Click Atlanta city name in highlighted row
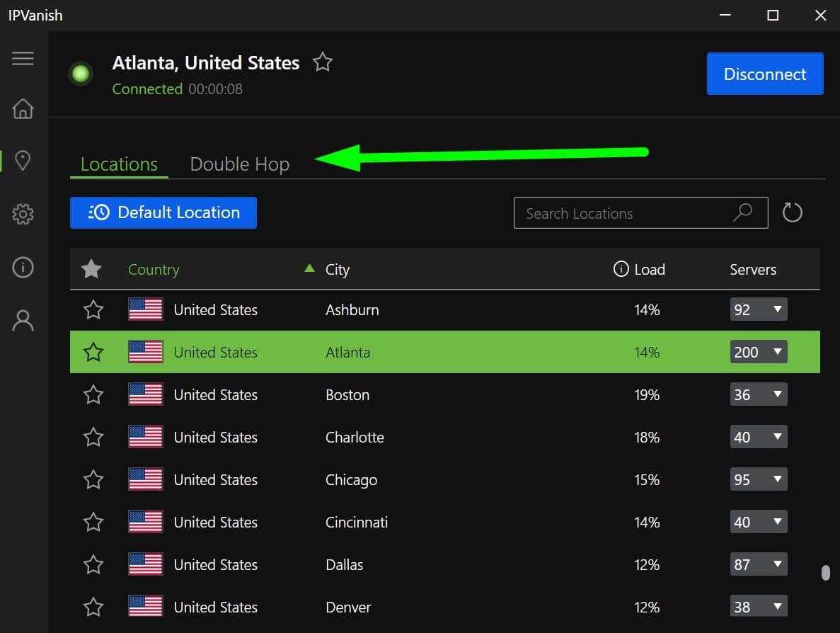 click(347, 352)
